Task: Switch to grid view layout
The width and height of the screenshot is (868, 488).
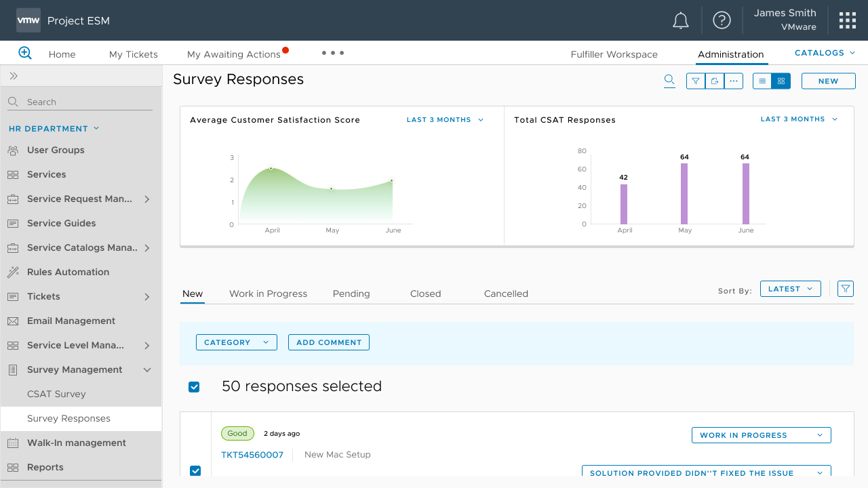Action: pos(781,81)
